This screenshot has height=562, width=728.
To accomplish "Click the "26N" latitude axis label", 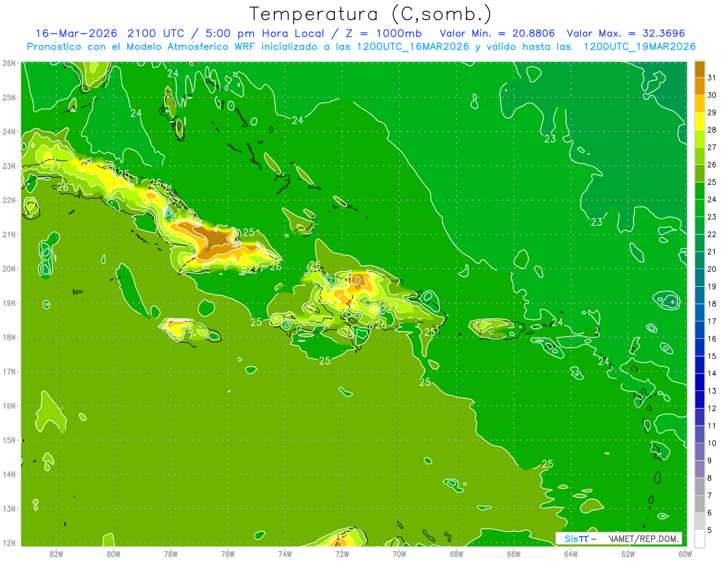I will [x=9, y=63].
